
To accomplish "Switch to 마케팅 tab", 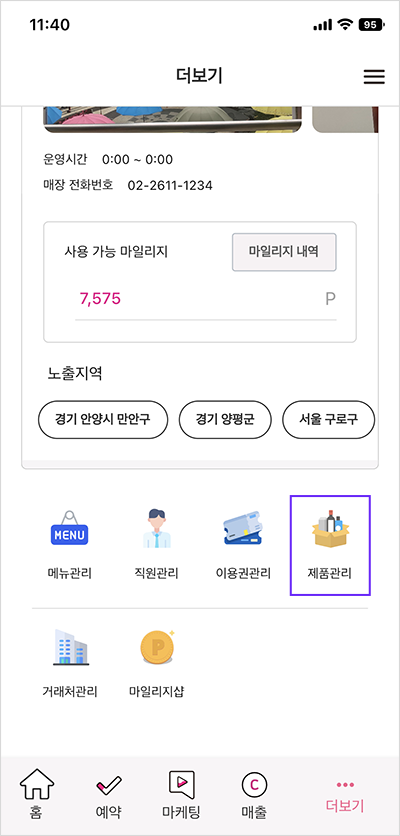I will coord(181,794).
